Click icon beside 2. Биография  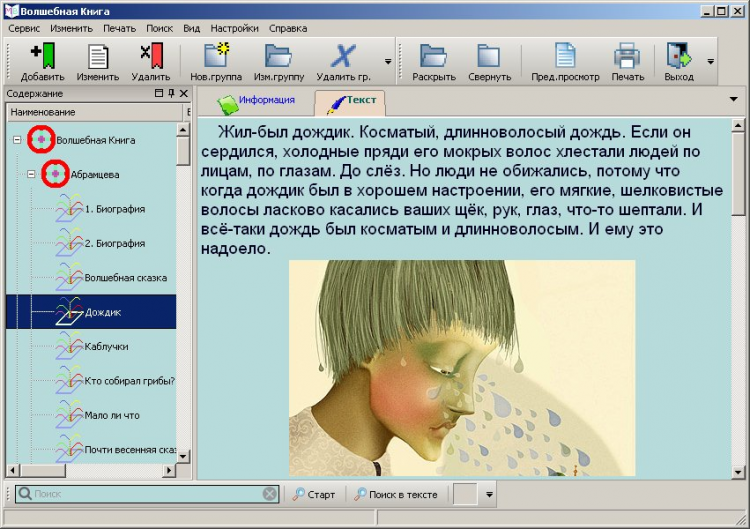pos(69,243)
